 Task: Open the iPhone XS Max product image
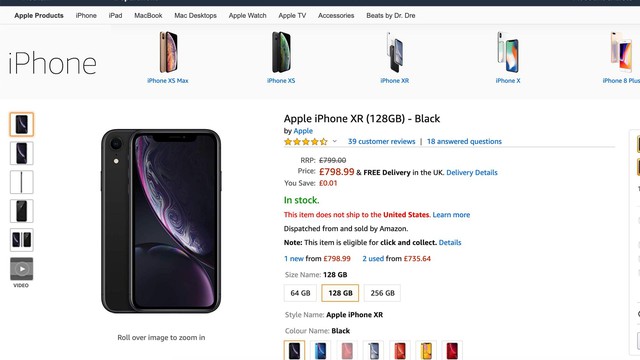click(x=168, y=52)
